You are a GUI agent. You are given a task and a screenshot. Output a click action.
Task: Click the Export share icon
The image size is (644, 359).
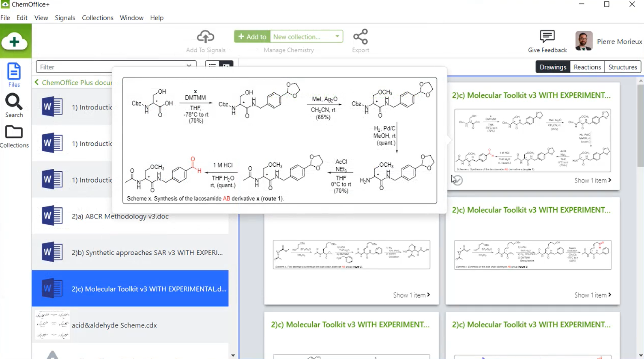(361, 37)
